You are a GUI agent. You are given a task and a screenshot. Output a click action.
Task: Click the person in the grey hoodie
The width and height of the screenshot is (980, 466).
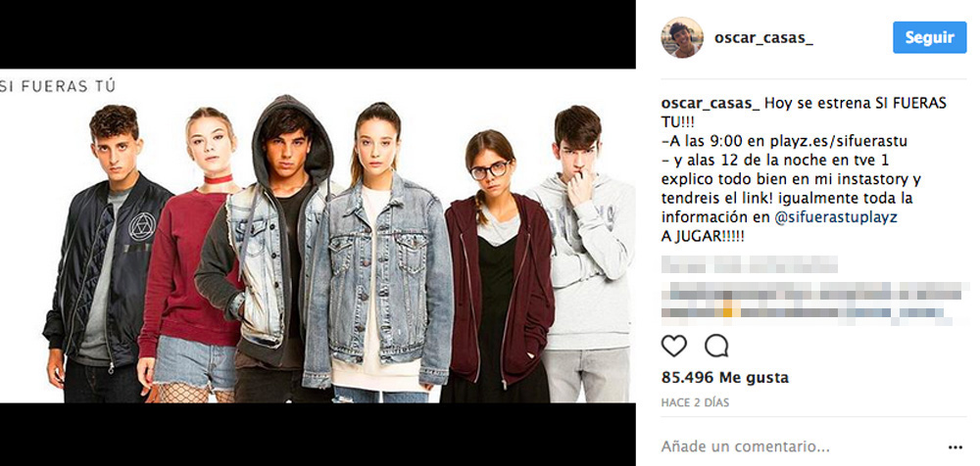[x=582, y=256]
